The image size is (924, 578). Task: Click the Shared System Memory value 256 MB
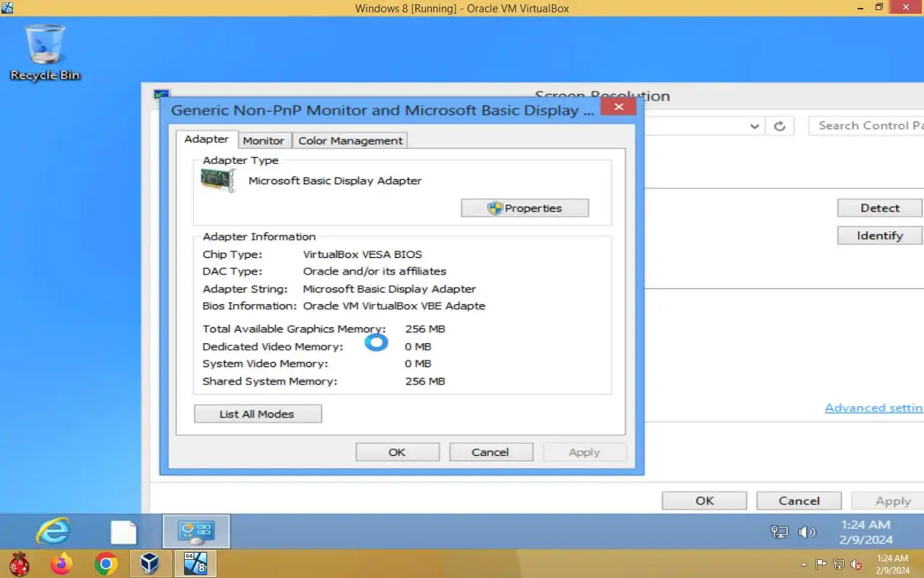425,381
